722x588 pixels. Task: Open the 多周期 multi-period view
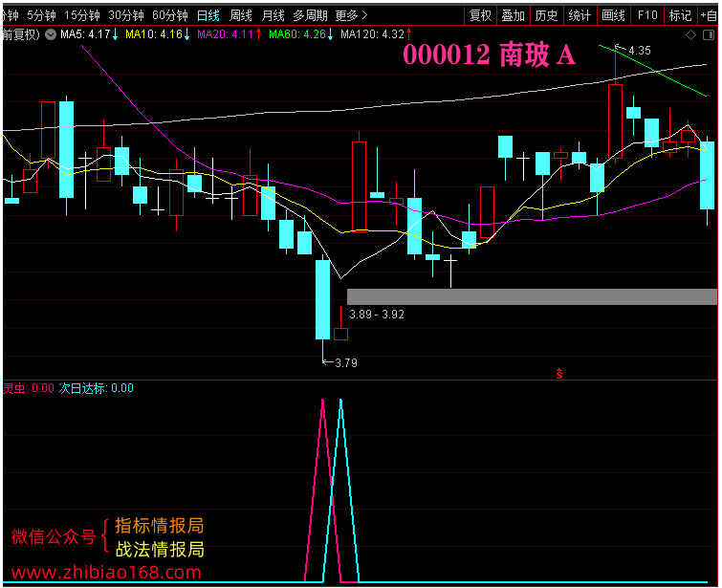[x=311, y=15]
